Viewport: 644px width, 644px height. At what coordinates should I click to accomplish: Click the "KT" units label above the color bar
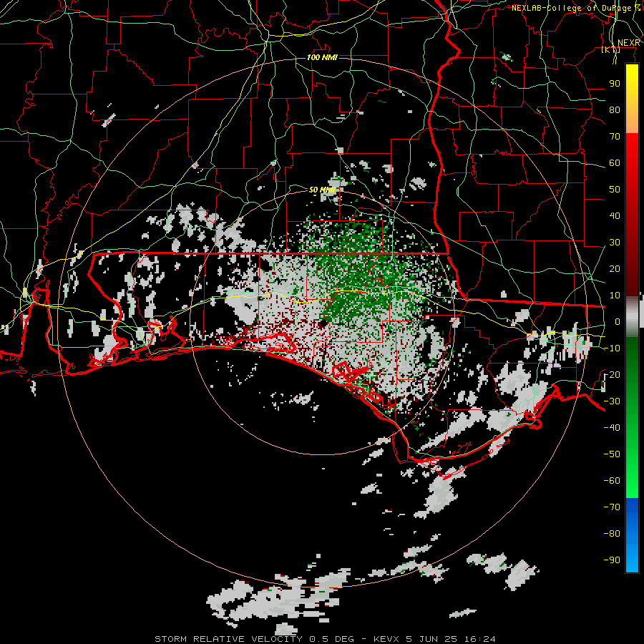point(611,50)
